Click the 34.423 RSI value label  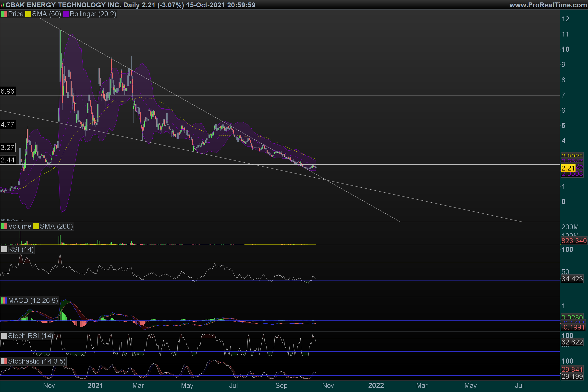click(x=572, y=279)
